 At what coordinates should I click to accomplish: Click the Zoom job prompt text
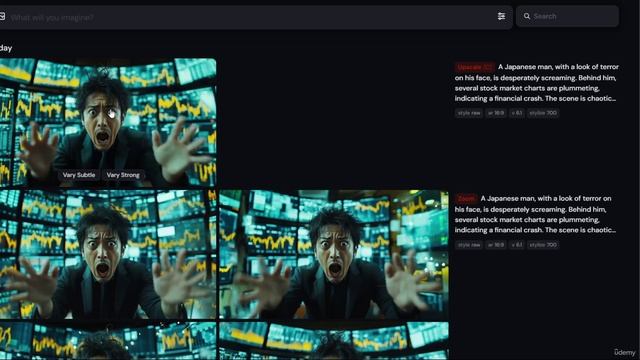[535, 214]
